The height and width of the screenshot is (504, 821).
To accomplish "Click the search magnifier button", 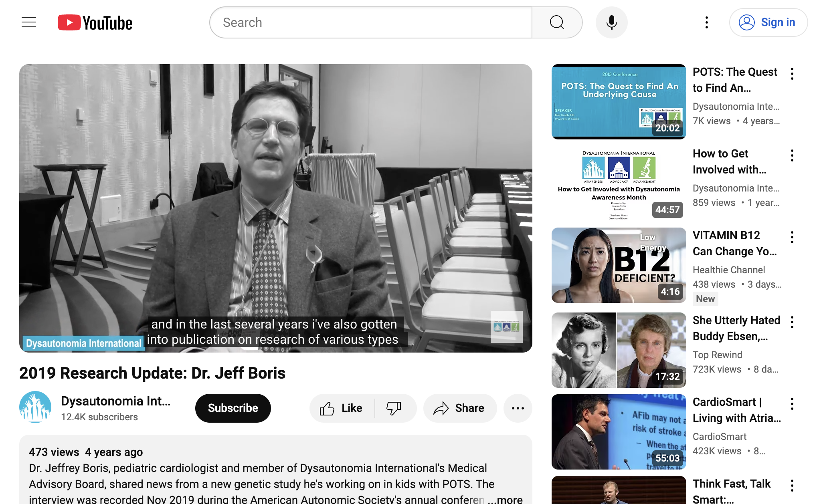I will tap(557, 22).
